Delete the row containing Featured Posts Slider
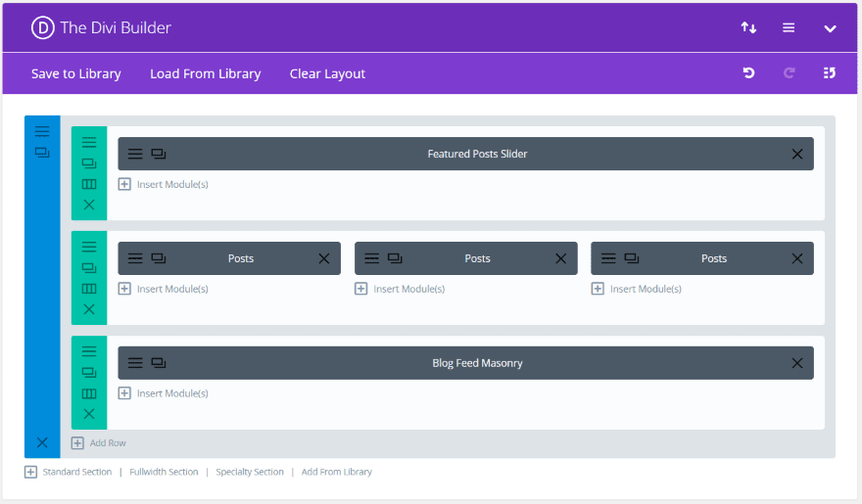This screenshot has width=862, height=504. pos(89,205)
